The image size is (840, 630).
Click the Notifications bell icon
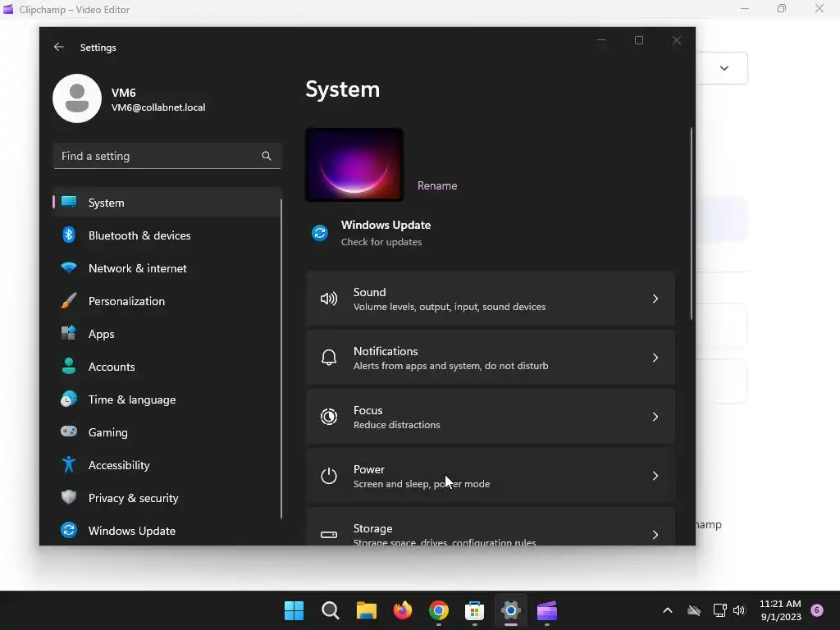click(x=328, y=358)
